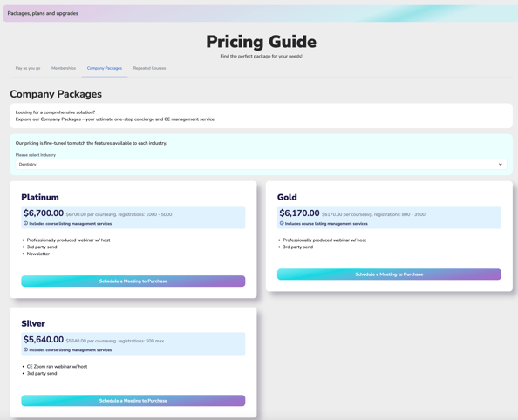Click the Platinum package title

[40, 198]
